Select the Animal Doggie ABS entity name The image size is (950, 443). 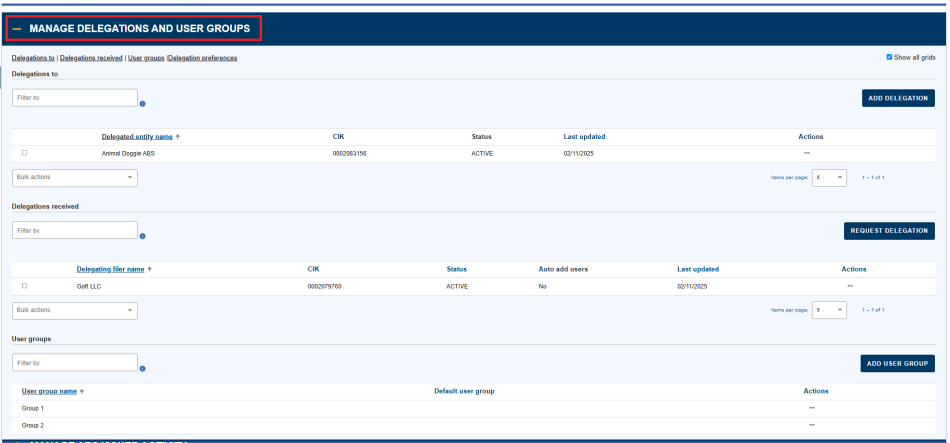128,154
